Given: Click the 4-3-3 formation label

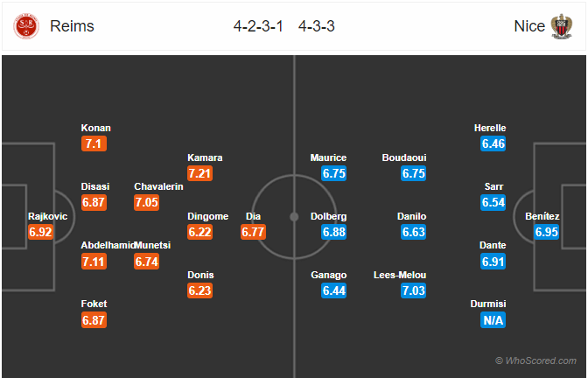Looking at the screenshot, I should tap(317, 26).
